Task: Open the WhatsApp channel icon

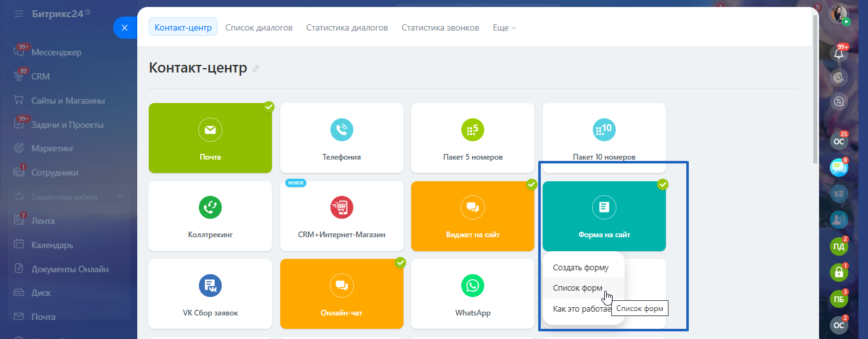Action: [473, 286]
